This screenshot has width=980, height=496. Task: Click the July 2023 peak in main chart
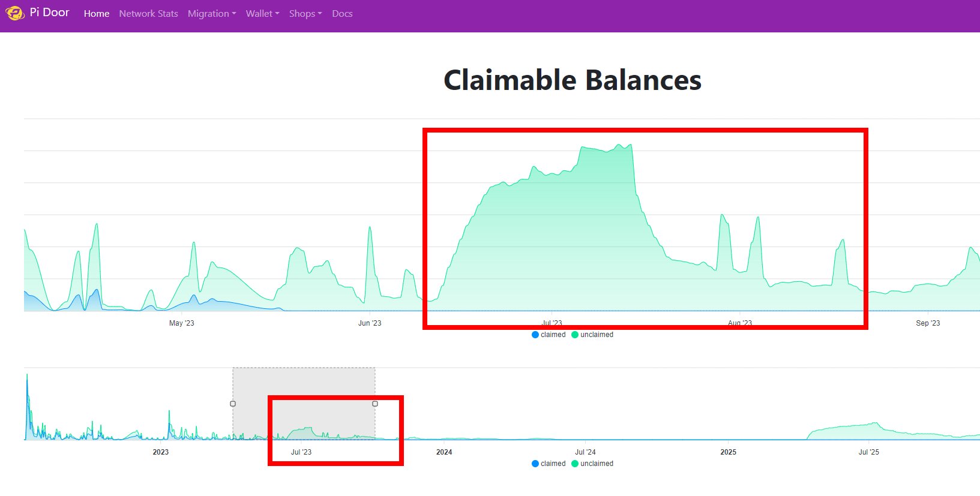click(606, 149)
